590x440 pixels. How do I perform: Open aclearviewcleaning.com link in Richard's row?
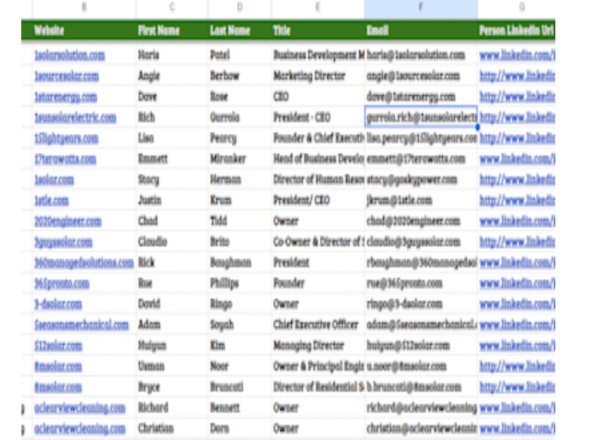[x=80, y=408]
